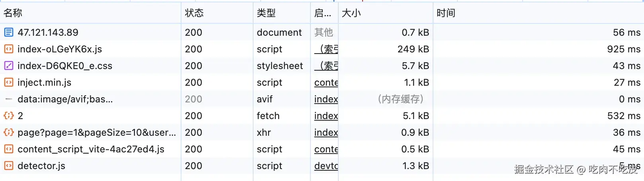Click time value 36 ms
The height and width of the screenshot is (181, 644).
[x=626, y=132]
